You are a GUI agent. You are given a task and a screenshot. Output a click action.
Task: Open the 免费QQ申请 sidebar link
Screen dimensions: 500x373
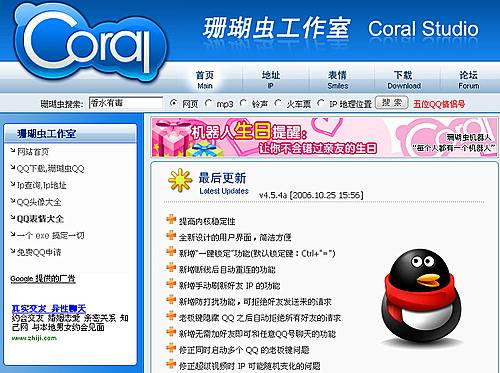(39, 252)
